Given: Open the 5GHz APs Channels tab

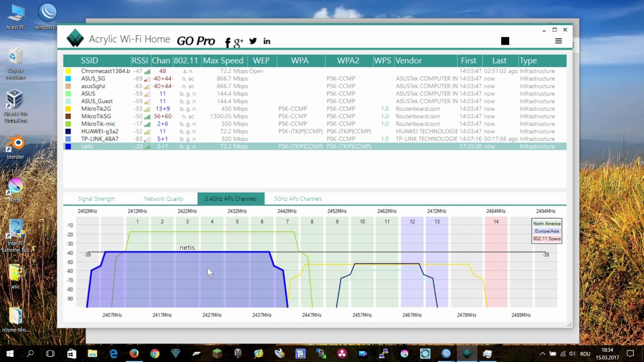Looking at the screenshot, I should pyautogui.click(x=298, y=199).
